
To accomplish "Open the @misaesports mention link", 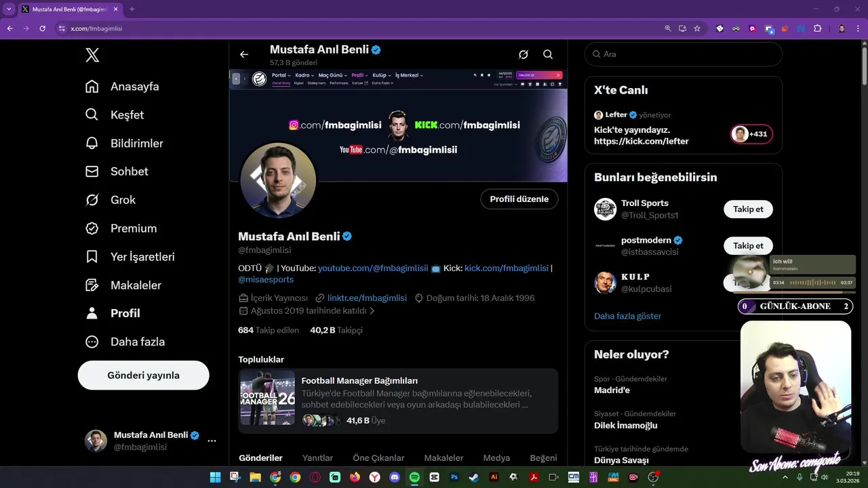I will (x=266, y=279).
